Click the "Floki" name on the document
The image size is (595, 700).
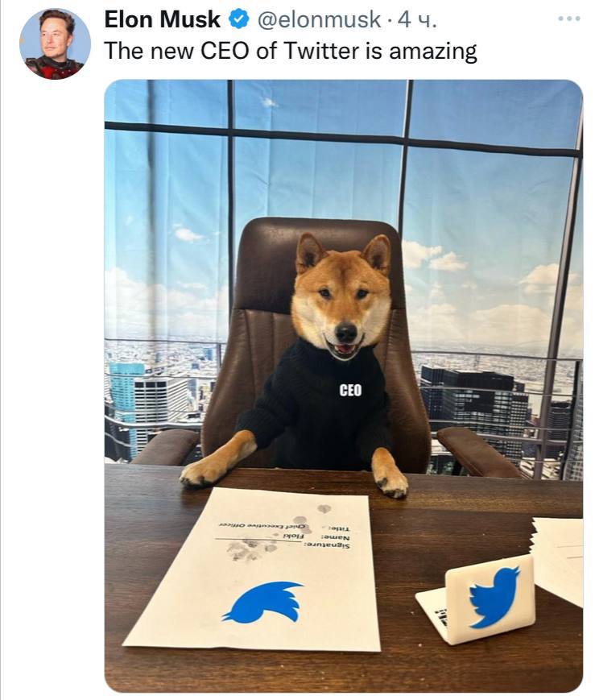click(294, 535)
